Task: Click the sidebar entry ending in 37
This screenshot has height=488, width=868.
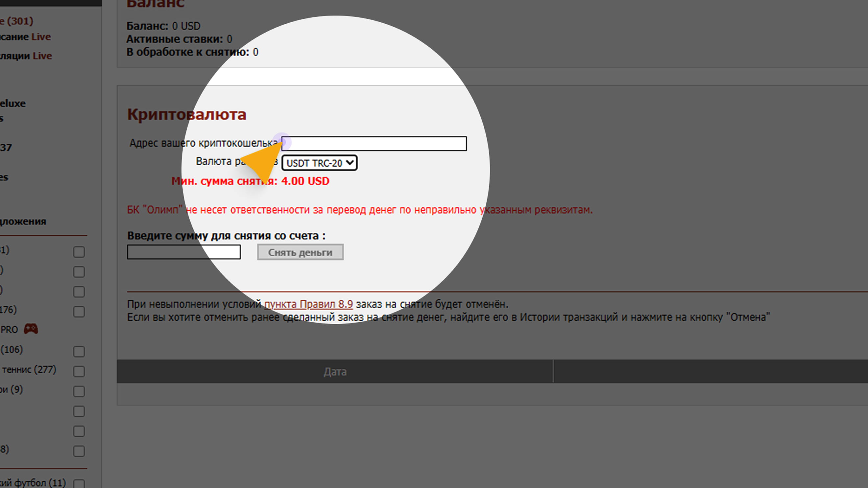Action: tap(6, 148)
